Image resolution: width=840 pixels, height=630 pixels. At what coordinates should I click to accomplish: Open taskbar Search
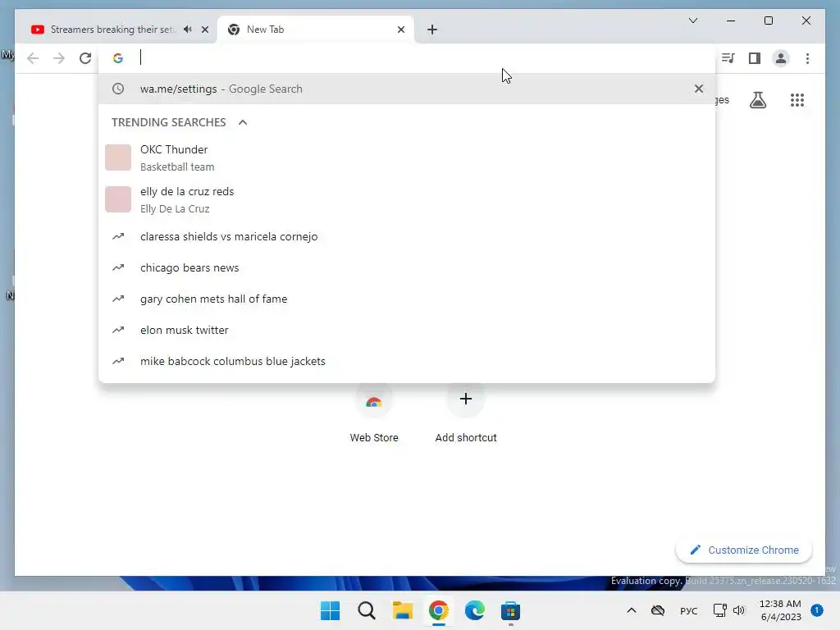[x=367, y=610]
